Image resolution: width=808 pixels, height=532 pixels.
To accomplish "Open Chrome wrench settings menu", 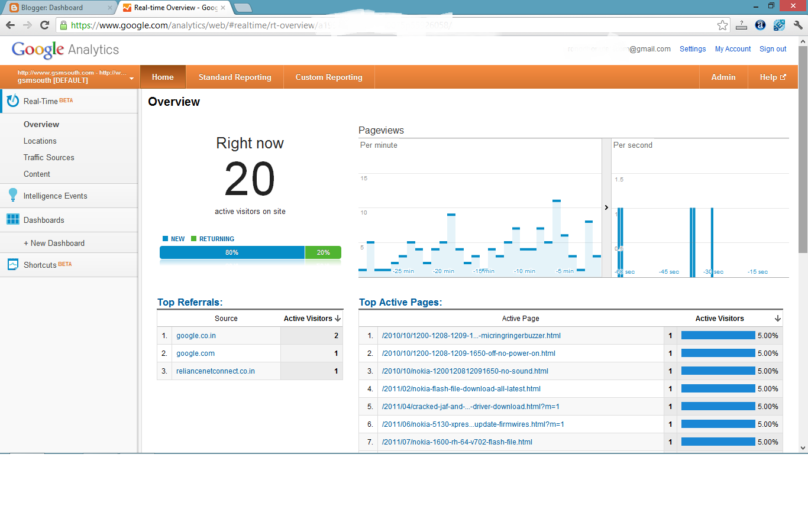I will (798, 25).
